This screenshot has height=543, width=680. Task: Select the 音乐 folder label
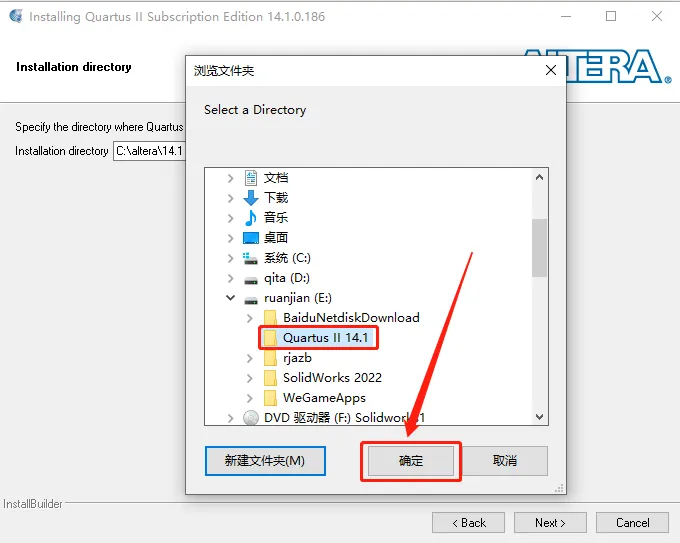[x=276, y=218]
